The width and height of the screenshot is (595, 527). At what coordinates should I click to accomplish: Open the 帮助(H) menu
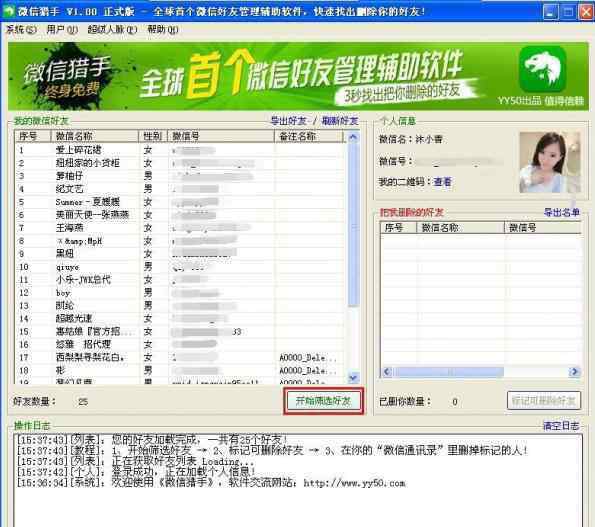pos(163,29)
